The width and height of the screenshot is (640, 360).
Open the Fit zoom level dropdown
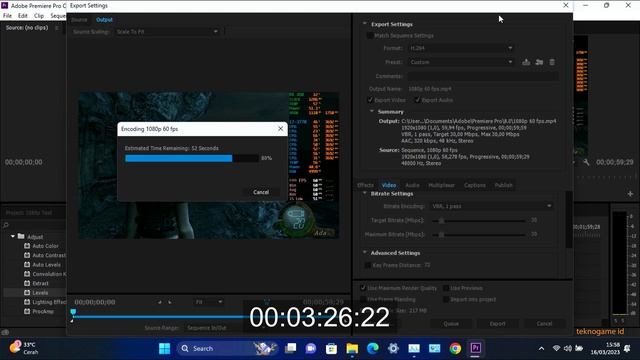tap(209, 302)
